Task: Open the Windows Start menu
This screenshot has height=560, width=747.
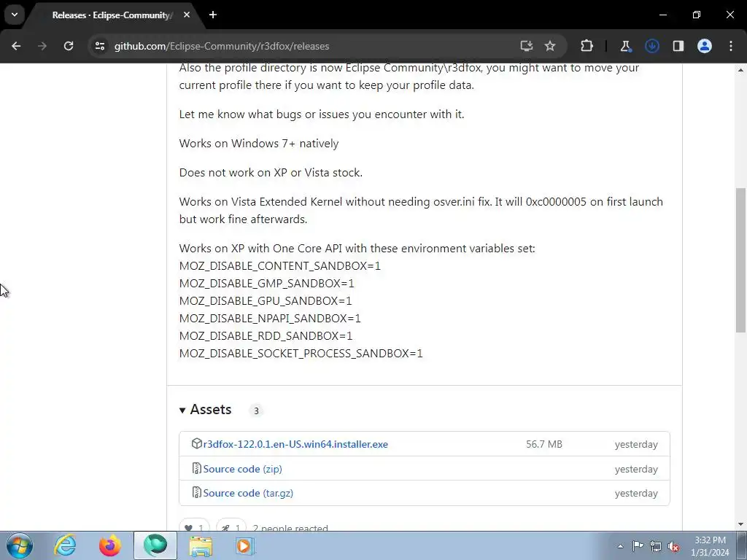Action: (20, 545)
